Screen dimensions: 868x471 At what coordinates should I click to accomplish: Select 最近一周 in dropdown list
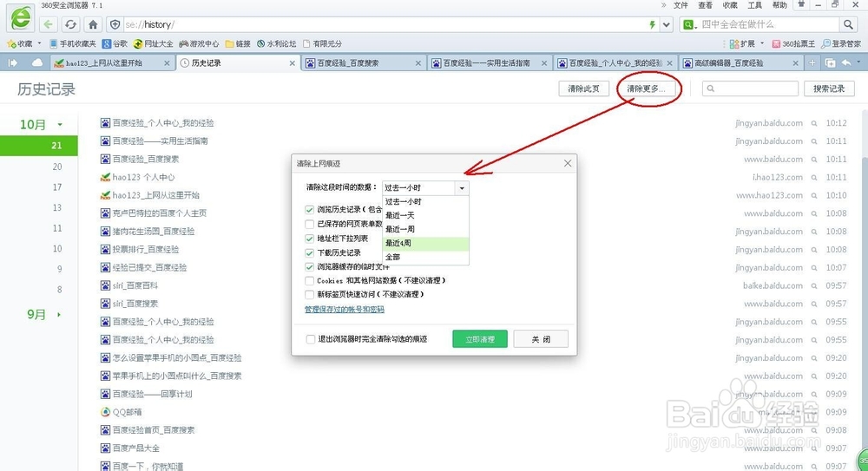click(x=425, y=229)
